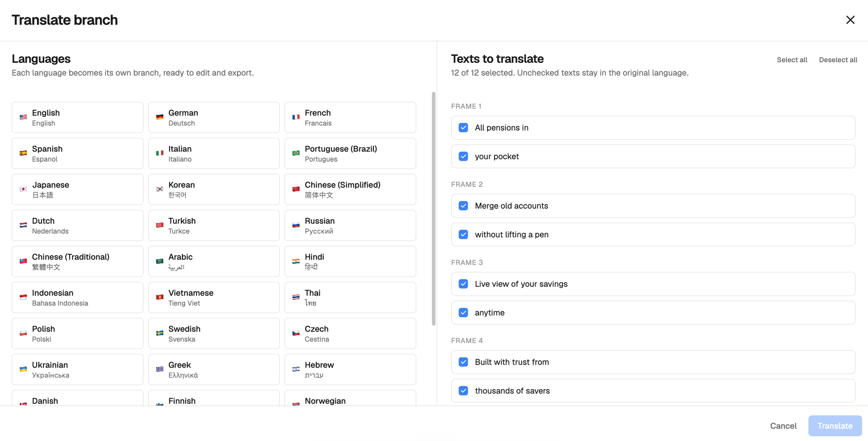Toggle the 'Merge old accounts' checkbox
Viewport: 868px width, 441px height.
(x=464, y=206)
